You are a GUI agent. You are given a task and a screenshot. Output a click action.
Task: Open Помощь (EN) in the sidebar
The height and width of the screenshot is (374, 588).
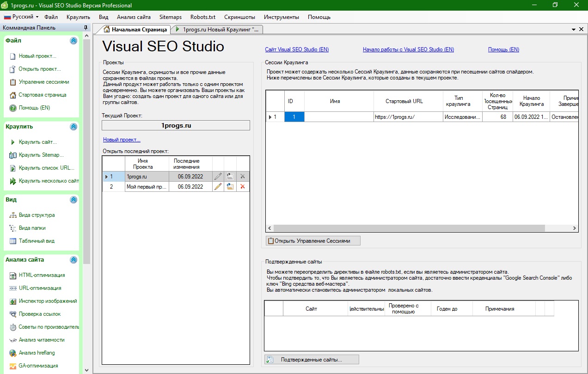point(34,108)
